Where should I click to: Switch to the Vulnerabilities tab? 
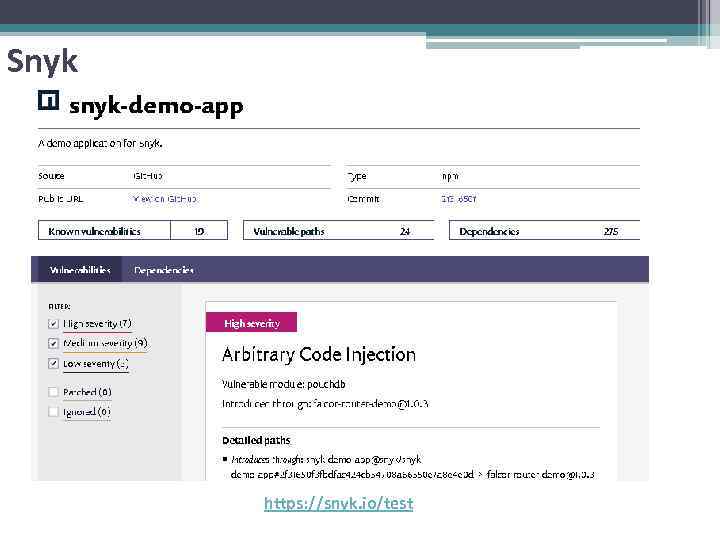point(80,270)
